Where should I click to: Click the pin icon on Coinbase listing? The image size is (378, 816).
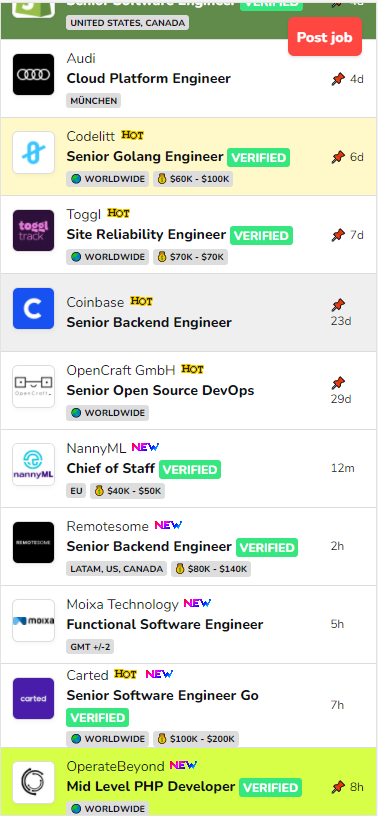click(338, 305)
